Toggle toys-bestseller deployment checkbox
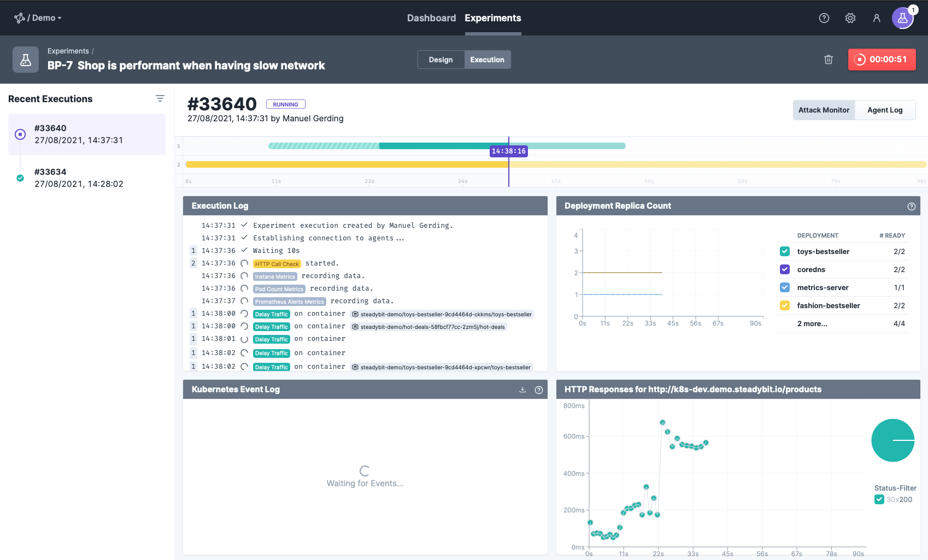 coord(784,251)
